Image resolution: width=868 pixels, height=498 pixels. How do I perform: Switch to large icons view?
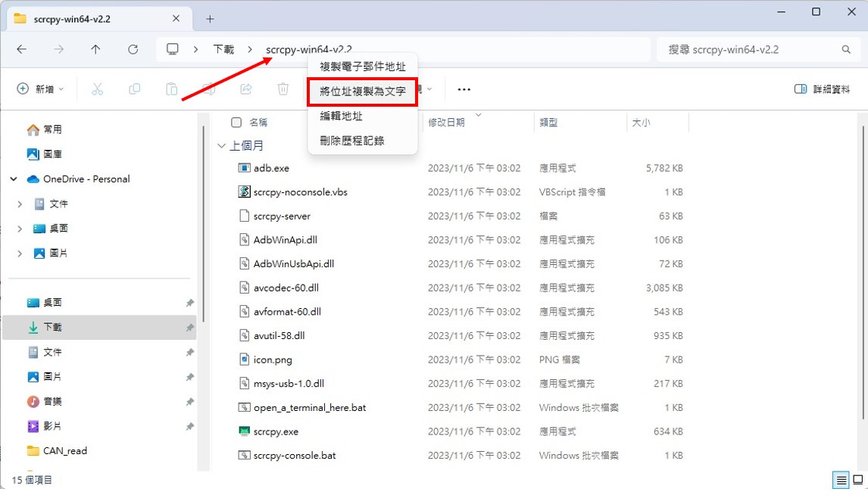(x=858, y=480)
